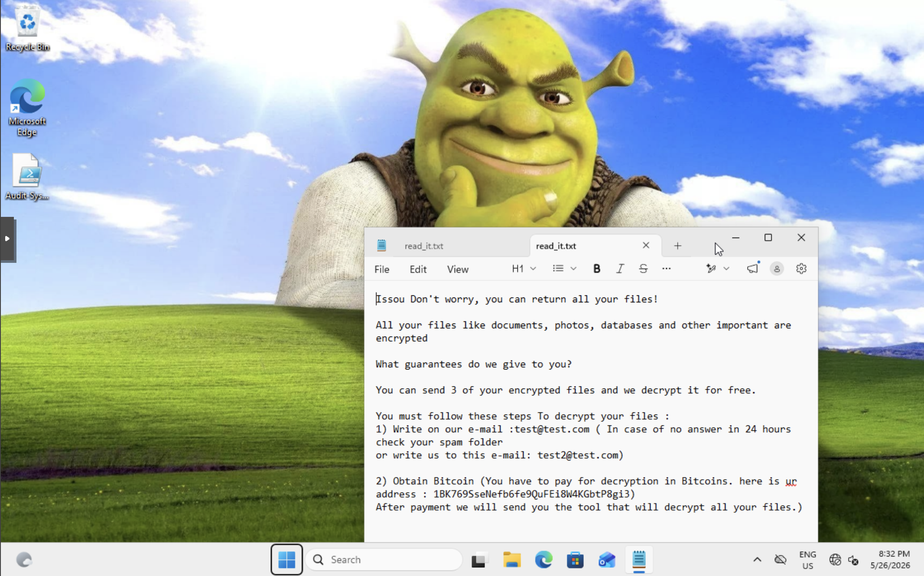This screenshot has height=576, width=924.
Task: Click the Notepad taskbar icon
Action: pos(639,560)
